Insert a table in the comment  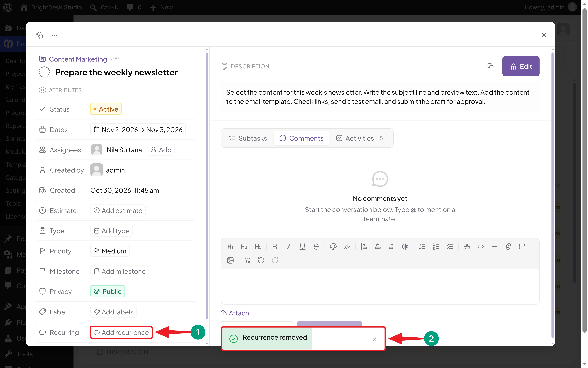[x=522, y=247]
